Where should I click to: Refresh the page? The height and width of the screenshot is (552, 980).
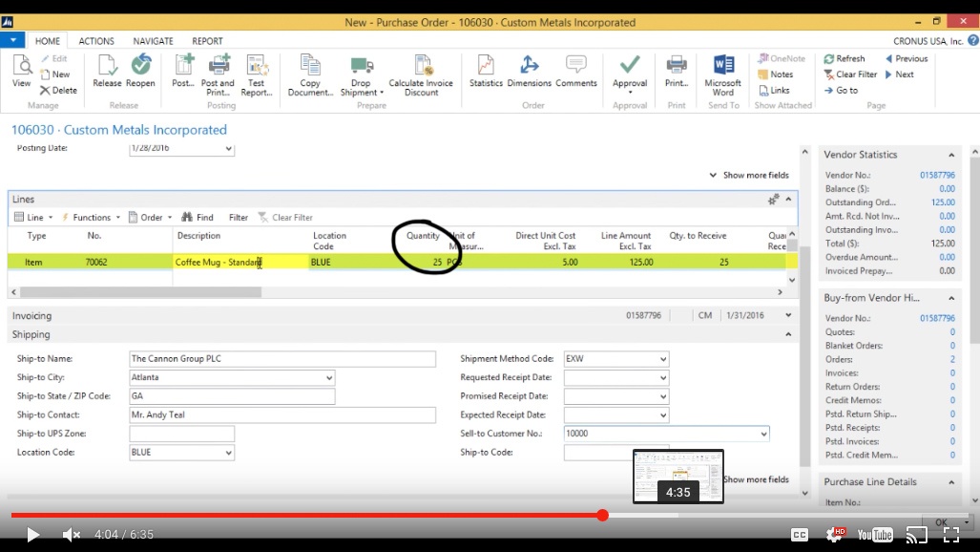844,58
